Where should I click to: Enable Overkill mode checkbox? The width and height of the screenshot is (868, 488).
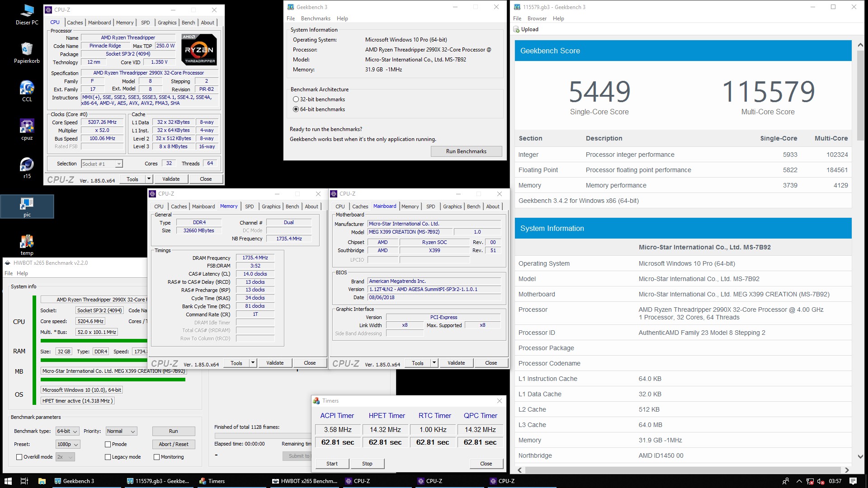19,457
